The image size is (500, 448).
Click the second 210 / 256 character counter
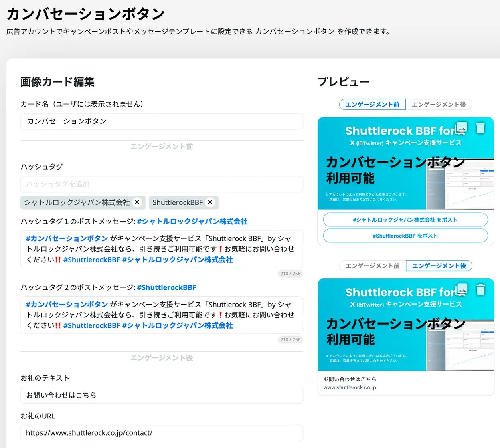click(290, 339)
